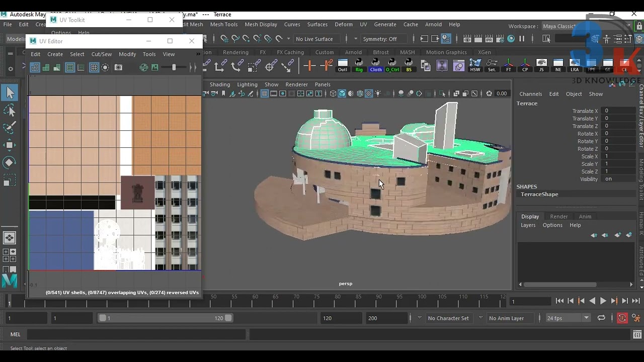This screenshot has width=644, height=362.
Task: Click the Translate X channel label
Action: click(x=585, y=111)
